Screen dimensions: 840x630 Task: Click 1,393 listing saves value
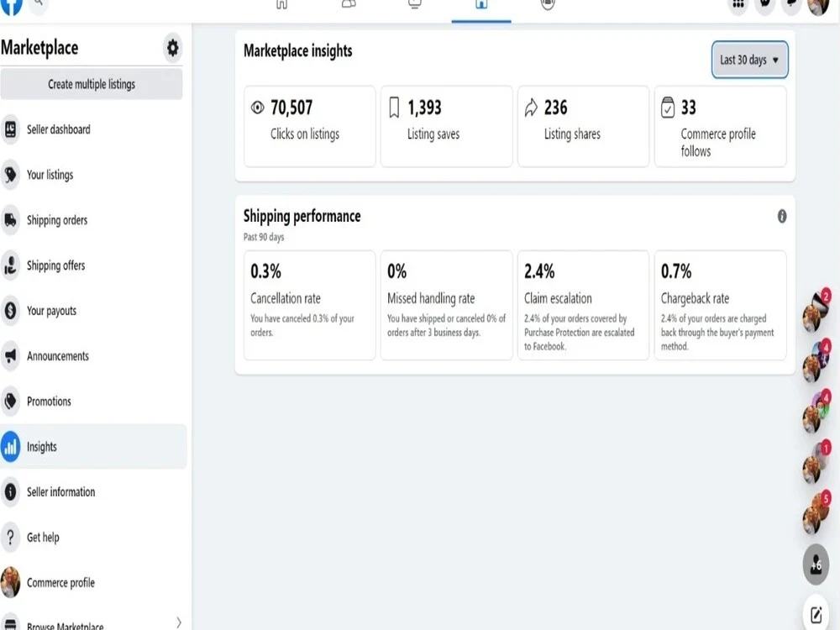(x=424, y=108)
